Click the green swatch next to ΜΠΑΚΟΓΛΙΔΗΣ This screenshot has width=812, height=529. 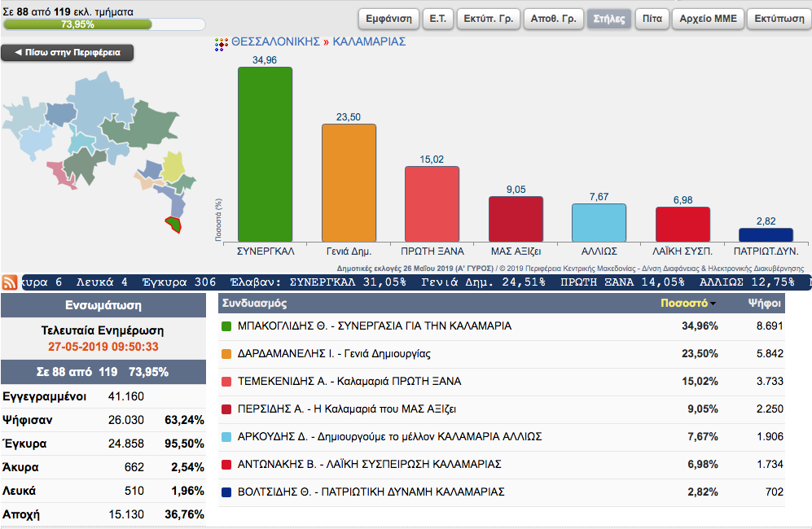tap(228, 326)
